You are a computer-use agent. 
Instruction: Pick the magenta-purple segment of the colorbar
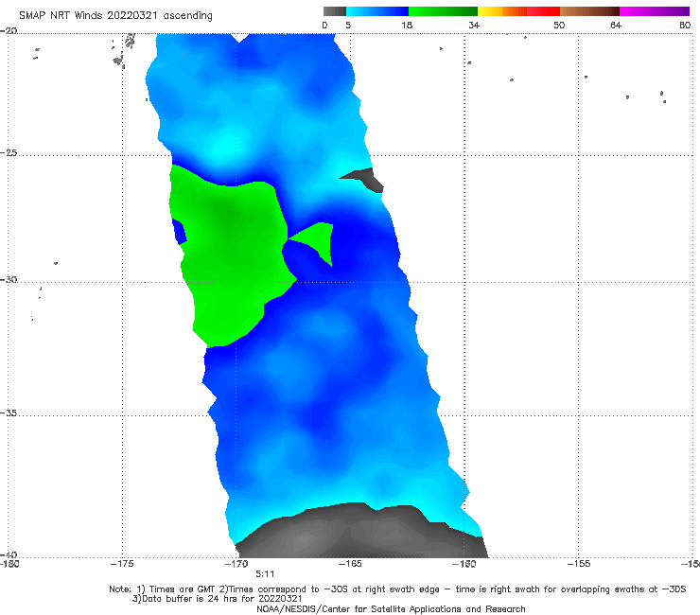click(x=655, y=11)
